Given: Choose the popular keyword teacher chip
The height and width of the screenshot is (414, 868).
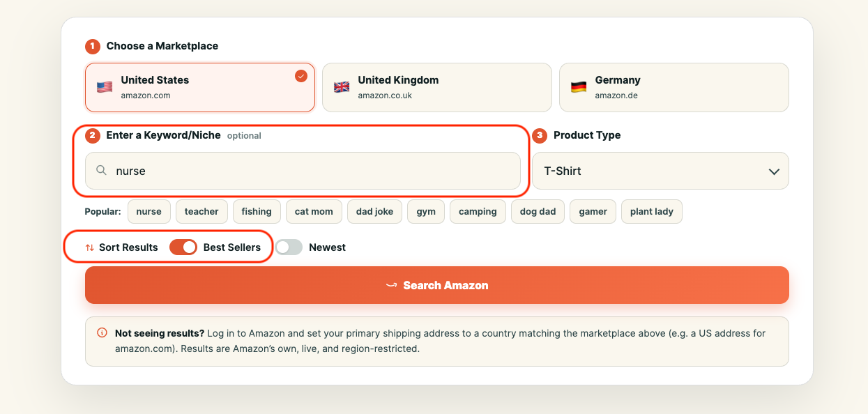Looking at the screenshot, I should pos(201,212).
